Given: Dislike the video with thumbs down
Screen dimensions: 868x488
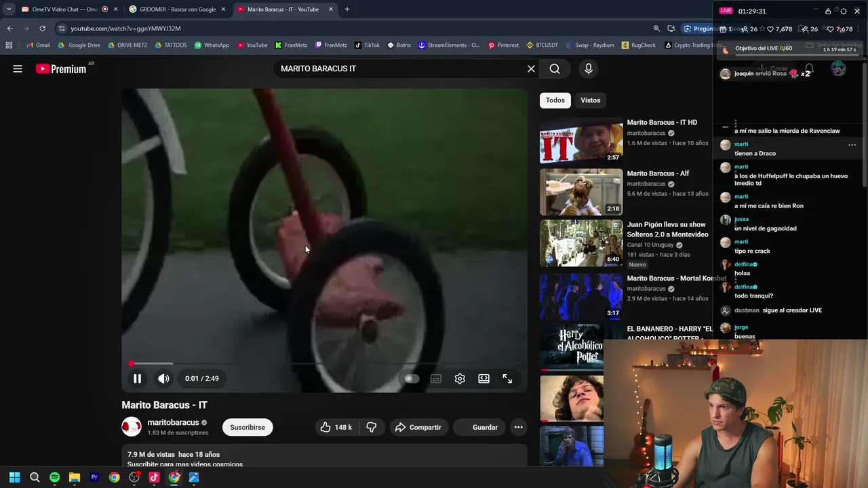Looking at the screenshot, I should coord(372,428).
